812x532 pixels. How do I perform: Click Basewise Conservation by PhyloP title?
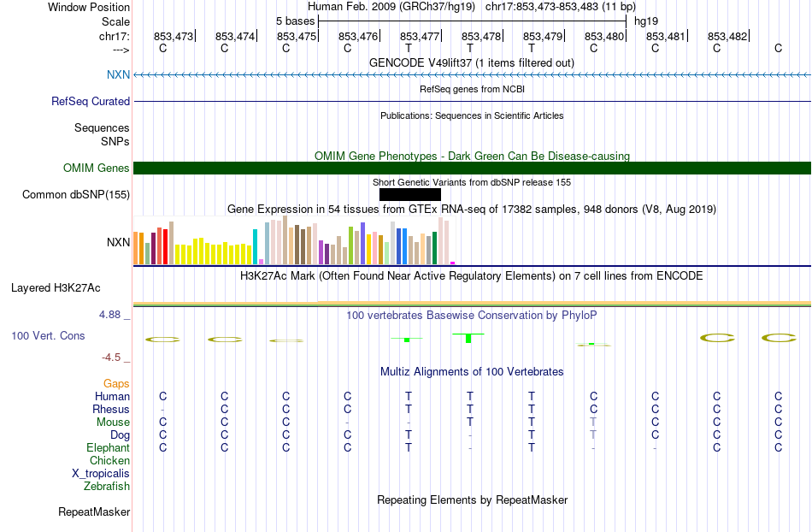(472, 315)
